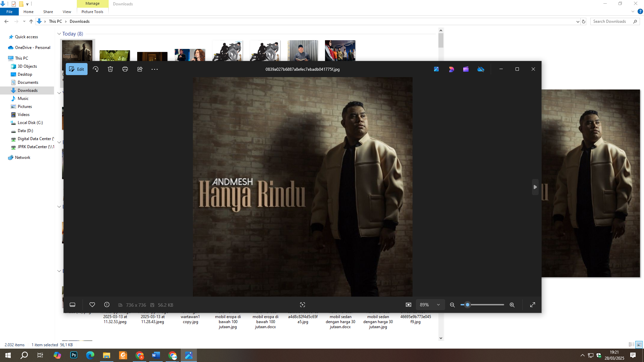The image size is (644, 362).
Task: Print the photo using printer icon
Action: [x=125, y=69]
